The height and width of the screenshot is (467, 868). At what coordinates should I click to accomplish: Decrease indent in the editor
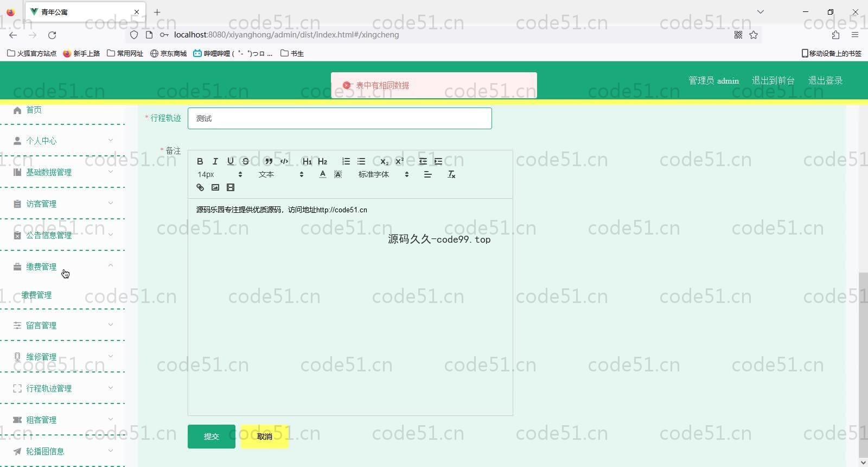423,161
